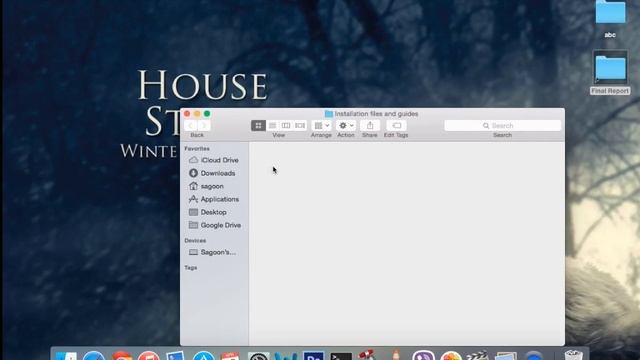Click the Share toolbar button
The height and width of the screenshot is (360, 640).
click(370, 126)
